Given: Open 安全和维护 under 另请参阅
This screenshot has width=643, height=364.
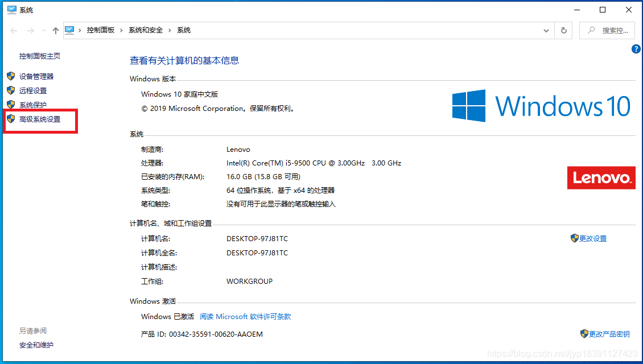Looking at the screenshot, I should coord(36,345).
